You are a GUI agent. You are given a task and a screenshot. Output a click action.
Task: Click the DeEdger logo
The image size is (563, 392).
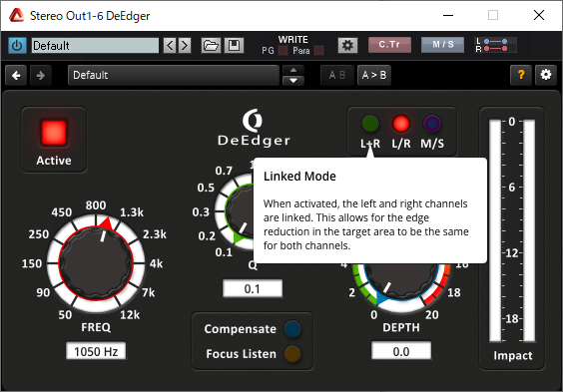(x=254, y=128)
